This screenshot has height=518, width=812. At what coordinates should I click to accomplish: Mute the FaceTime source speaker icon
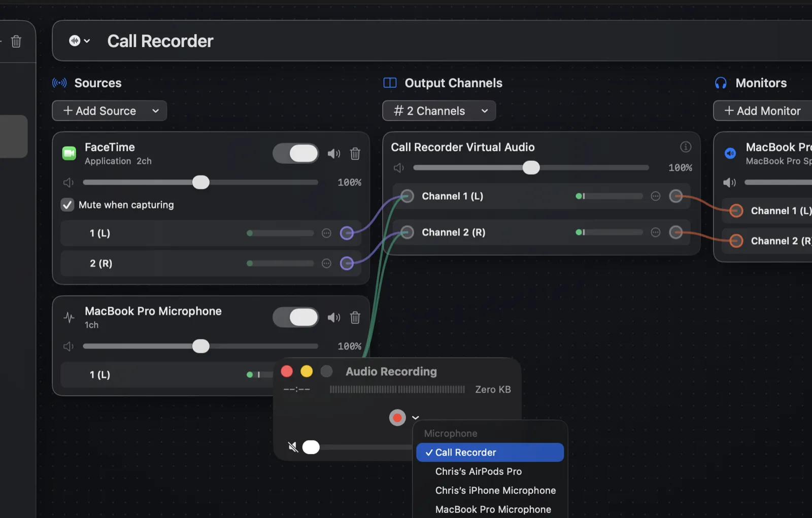334,154
